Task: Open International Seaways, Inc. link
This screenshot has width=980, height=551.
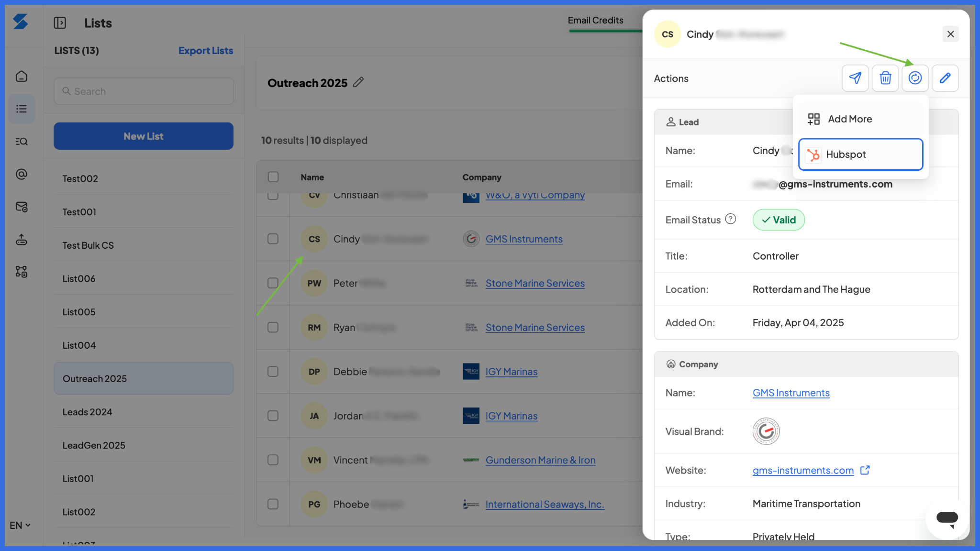Action: pyautogui.click(x=545, y=504)
